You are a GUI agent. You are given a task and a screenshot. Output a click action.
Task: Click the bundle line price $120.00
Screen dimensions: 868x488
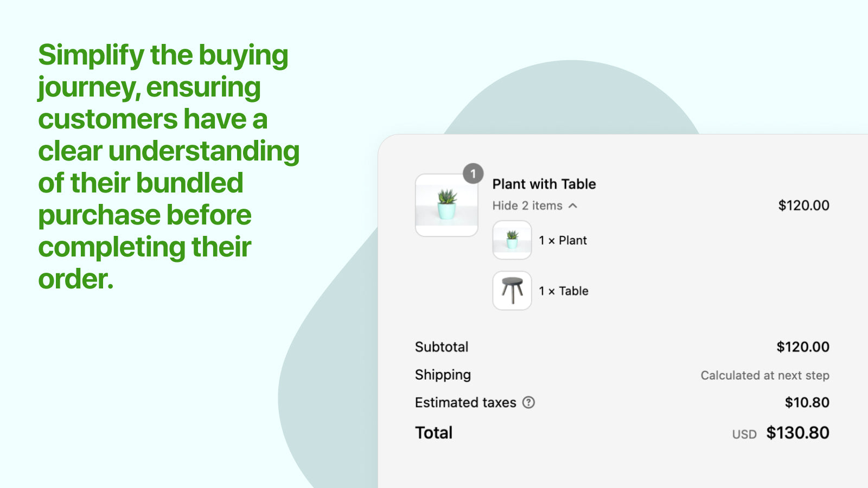(x=803, y=206)
